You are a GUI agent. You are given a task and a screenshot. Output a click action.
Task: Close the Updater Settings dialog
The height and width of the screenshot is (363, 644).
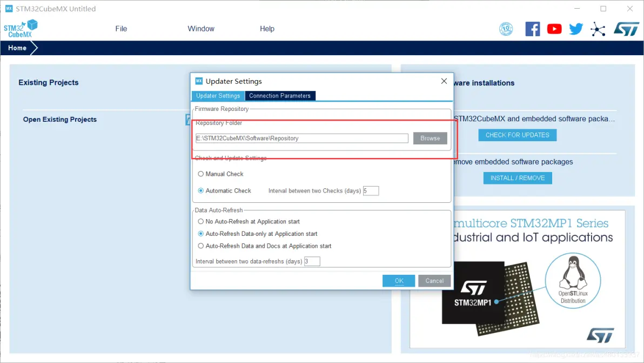pyautogui.click(x=444, y=81)
